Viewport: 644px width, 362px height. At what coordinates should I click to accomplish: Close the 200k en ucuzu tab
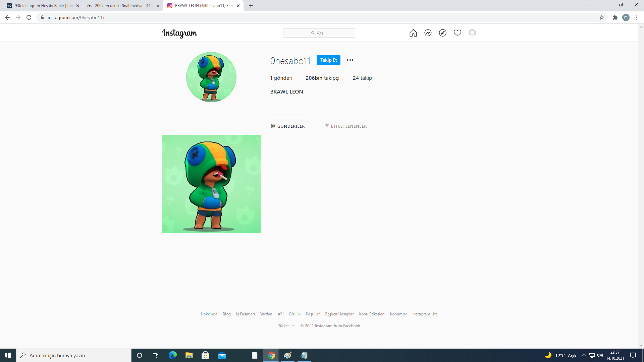[158, 6]
